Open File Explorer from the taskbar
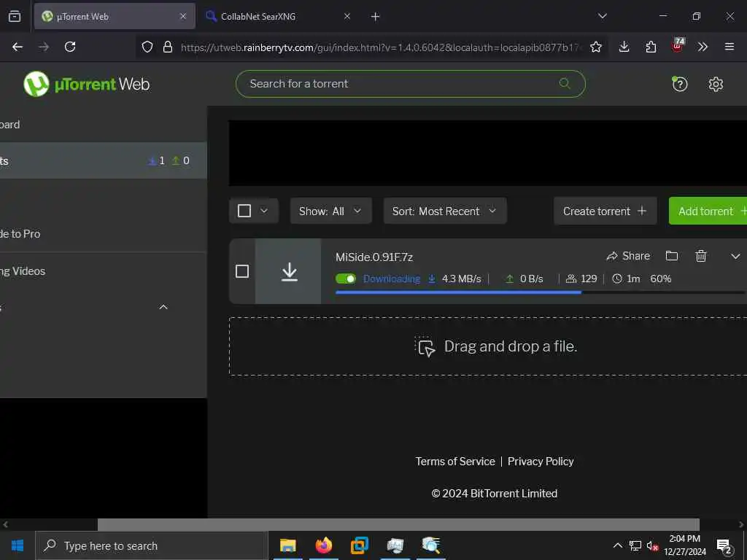The width and height of the screenshot is (747, 560). point(287,545)
